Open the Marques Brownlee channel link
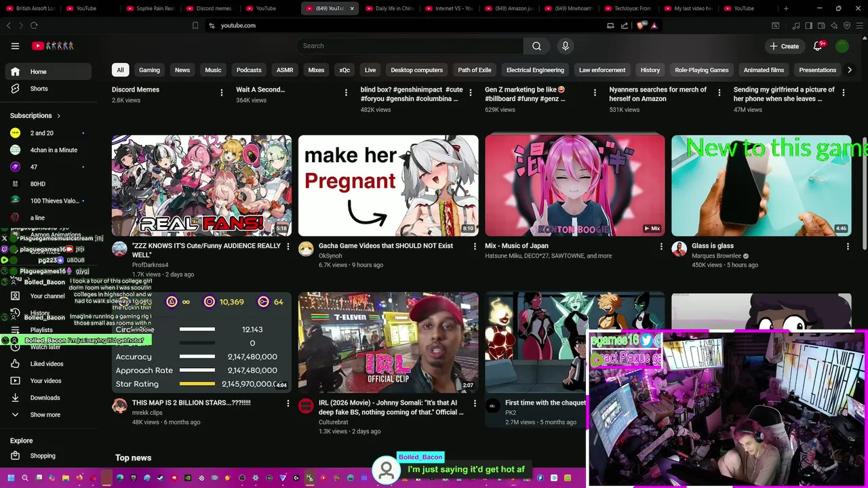This screenshot has width=868, height=488. [x=716, y=256]
